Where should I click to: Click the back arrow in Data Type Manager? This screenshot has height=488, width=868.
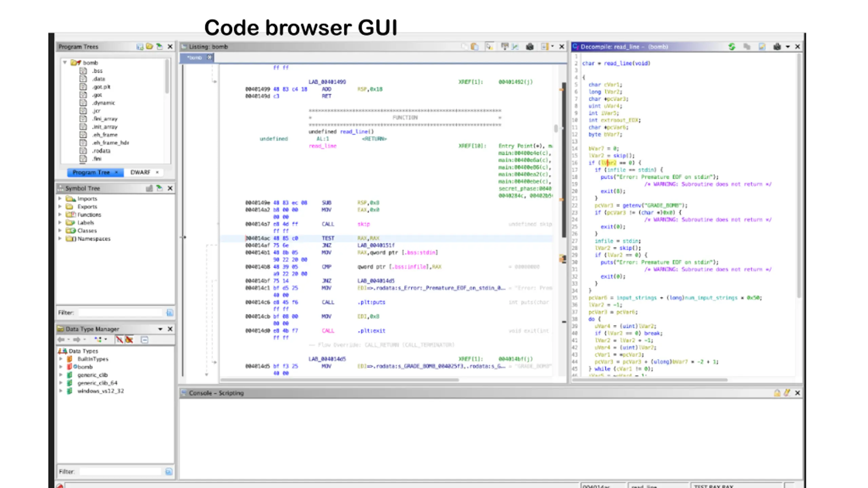(x=61, y=339)
